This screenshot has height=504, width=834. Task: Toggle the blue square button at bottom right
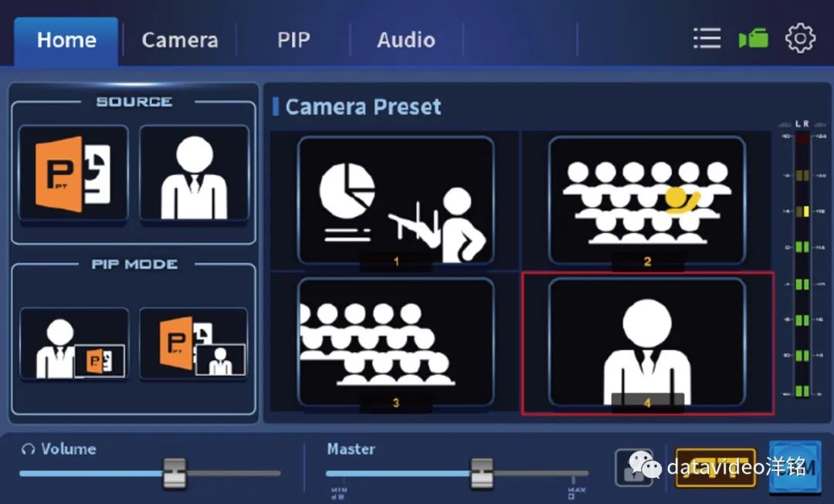click(795, 465)
